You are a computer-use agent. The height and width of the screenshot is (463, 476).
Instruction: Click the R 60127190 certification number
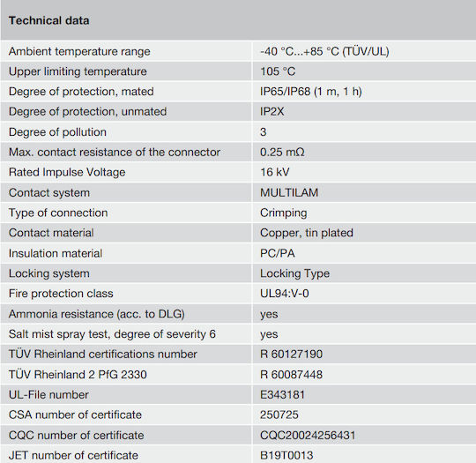291,355
